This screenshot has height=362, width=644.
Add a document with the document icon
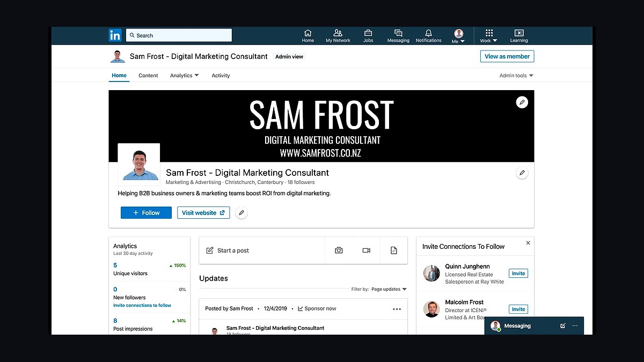coord(394,250)
